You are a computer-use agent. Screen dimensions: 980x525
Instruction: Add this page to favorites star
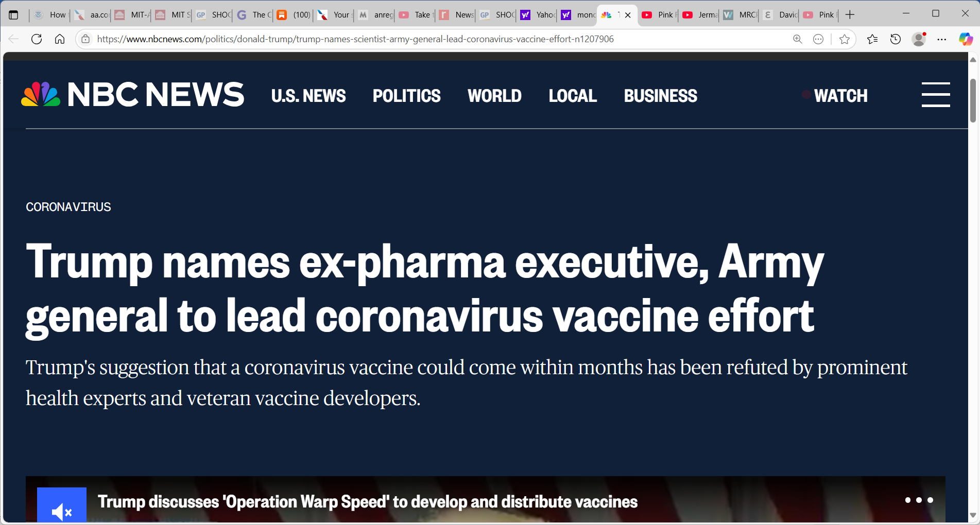click(x=845, y=39)
